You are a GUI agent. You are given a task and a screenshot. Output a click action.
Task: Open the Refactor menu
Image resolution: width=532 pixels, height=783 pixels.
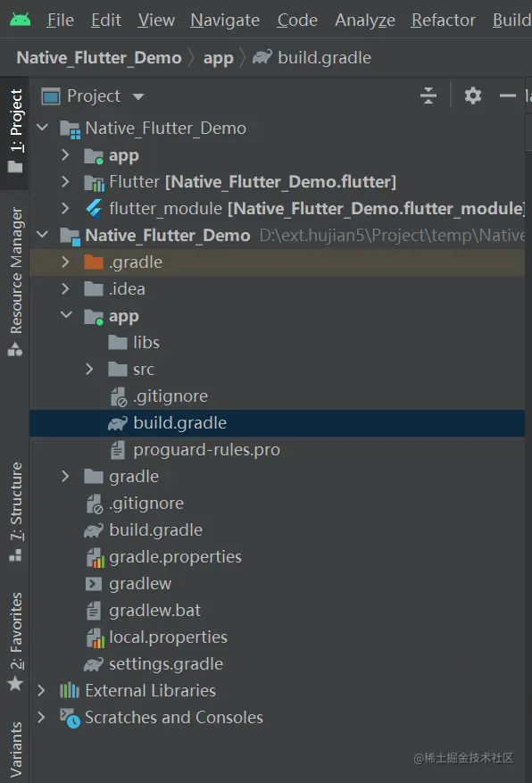coord(443,20)
